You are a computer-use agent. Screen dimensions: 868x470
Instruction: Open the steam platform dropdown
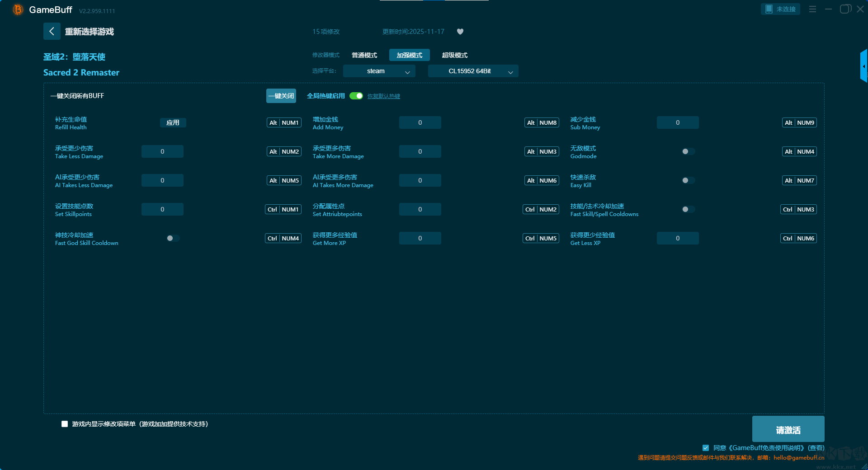point(379,71)
